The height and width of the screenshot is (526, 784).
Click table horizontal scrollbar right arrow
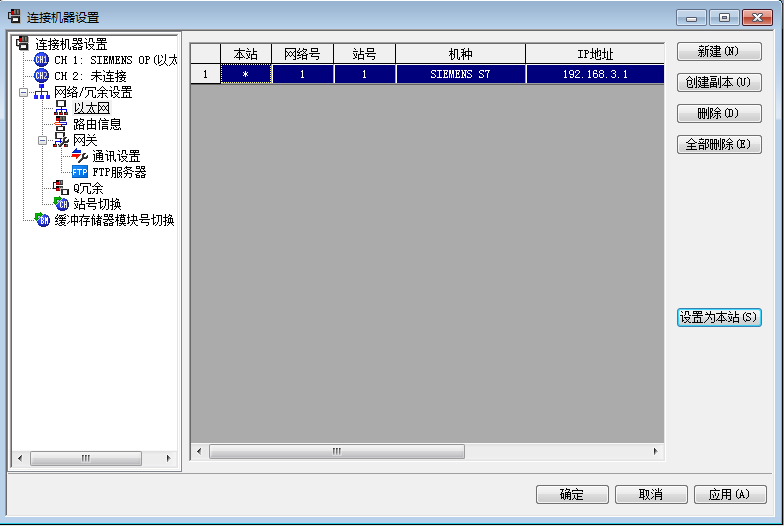point(656,452)
